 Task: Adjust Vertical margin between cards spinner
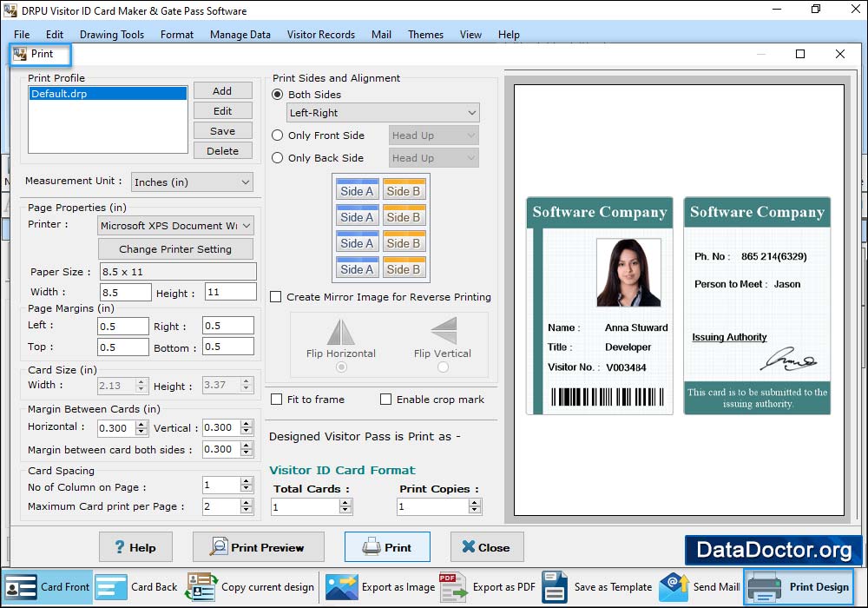247,427
